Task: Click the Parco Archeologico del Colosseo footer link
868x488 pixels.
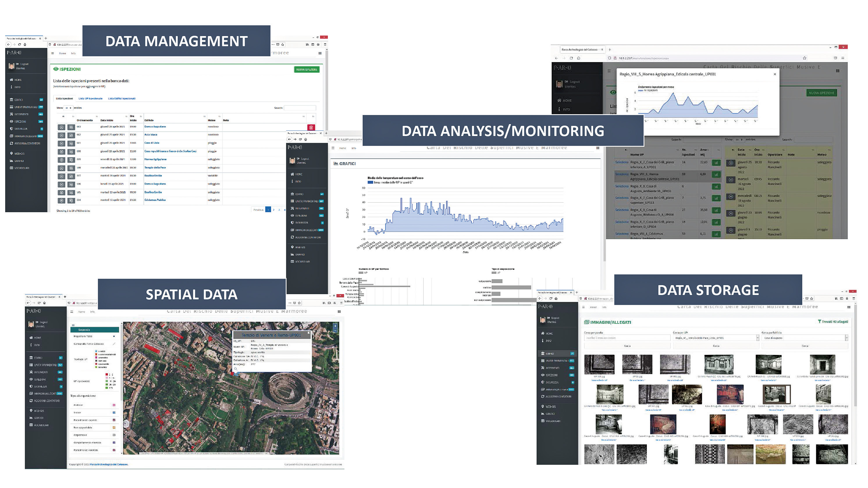Action: pos(109,464)
